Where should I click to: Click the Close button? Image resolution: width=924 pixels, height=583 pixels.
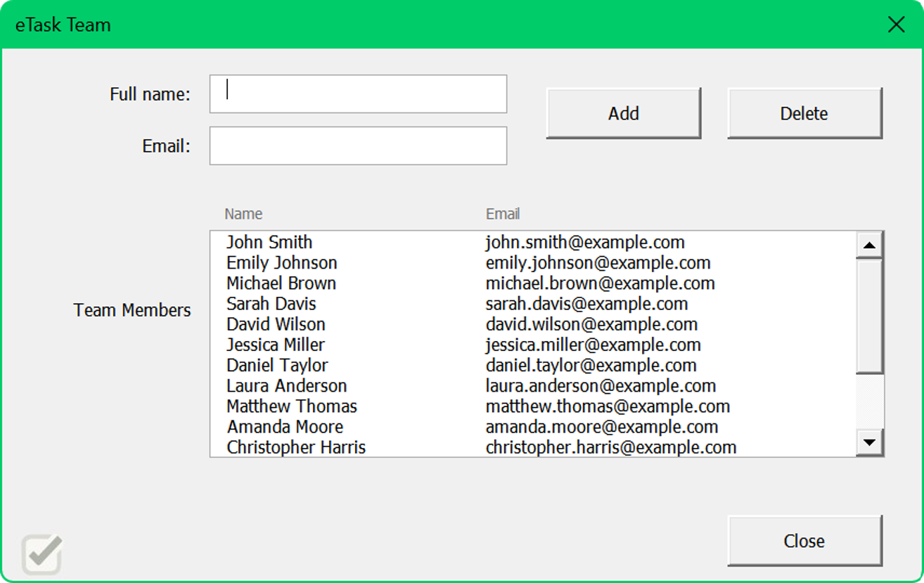804,541
